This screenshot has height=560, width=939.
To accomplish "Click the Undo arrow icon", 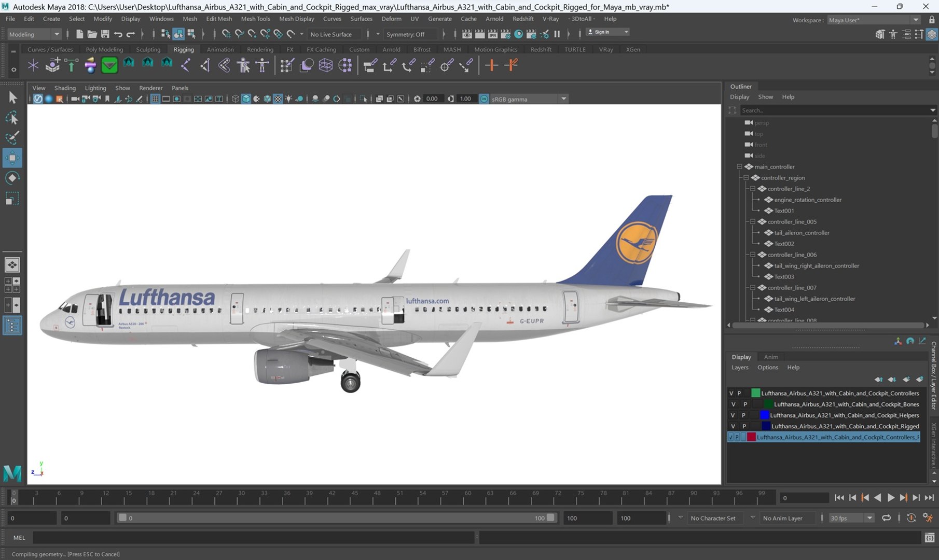I will [118, 34].
